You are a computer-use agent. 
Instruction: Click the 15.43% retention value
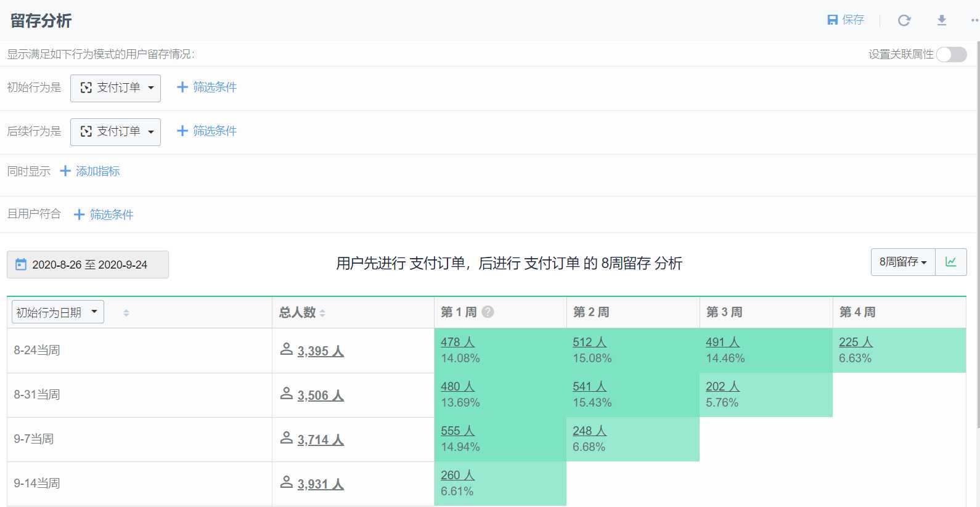pos(592,402)
